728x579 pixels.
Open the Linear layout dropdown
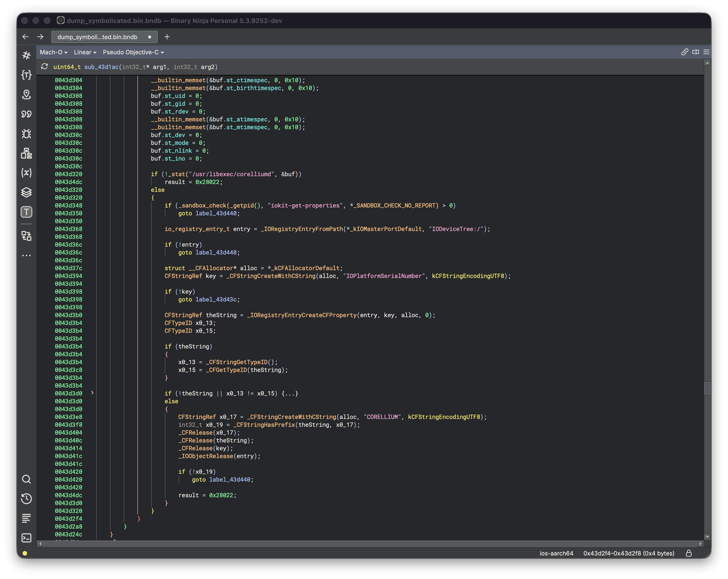(x=85, y=52)
